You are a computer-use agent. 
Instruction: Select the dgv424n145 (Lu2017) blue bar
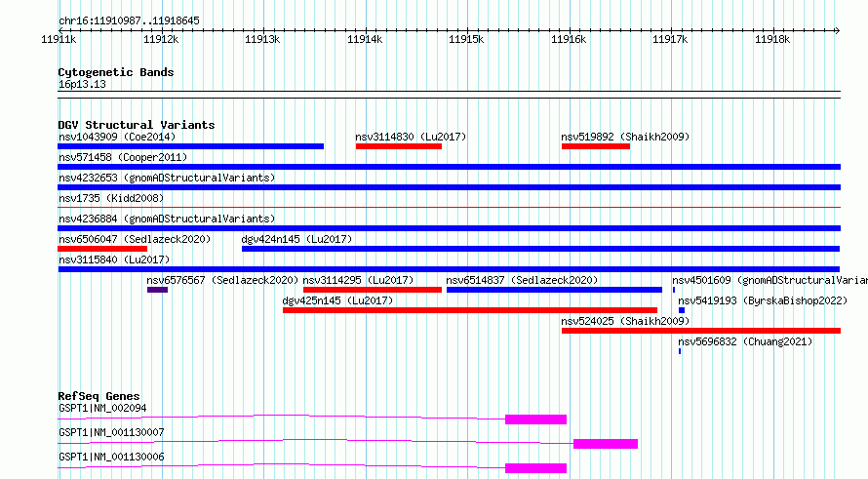tap(541, 249)
